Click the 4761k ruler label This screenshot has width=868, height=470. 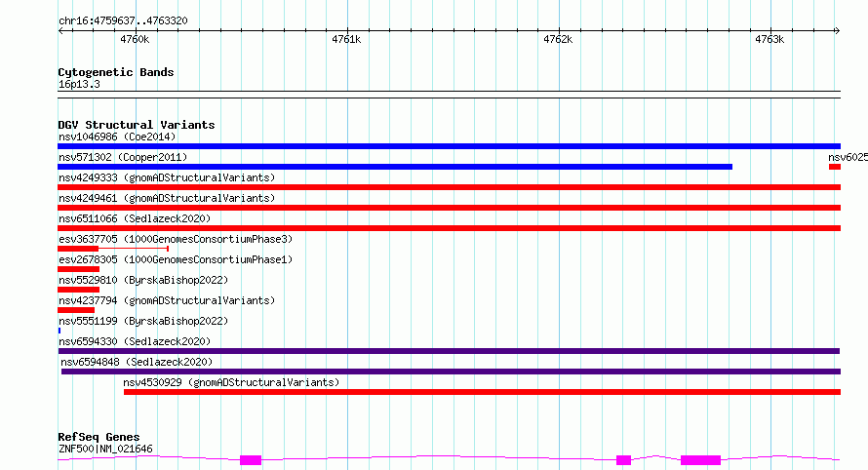[x=346, y=39]
